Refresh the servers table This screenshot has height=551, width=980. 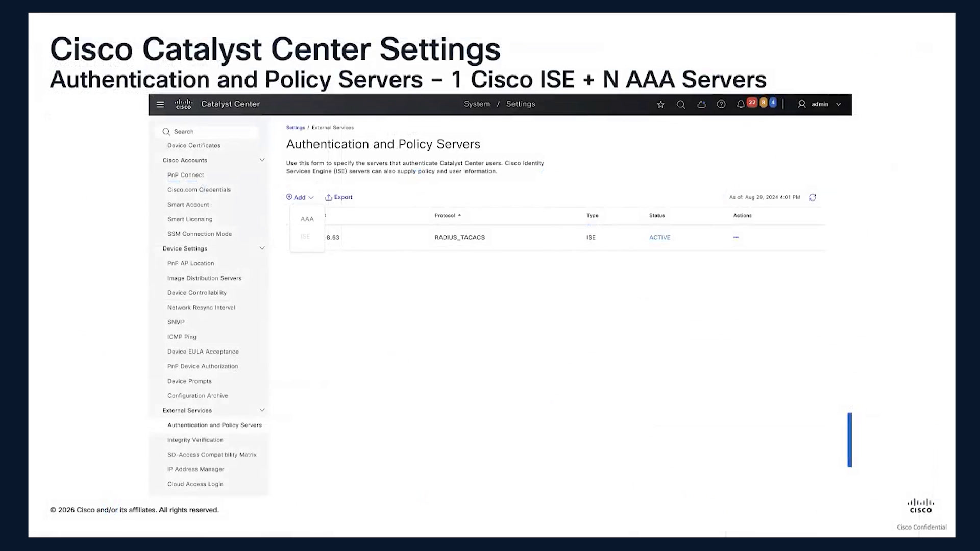813,197
